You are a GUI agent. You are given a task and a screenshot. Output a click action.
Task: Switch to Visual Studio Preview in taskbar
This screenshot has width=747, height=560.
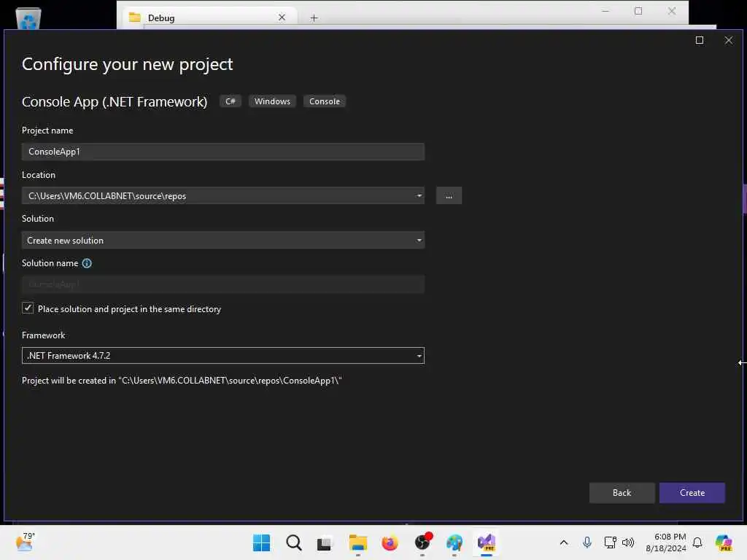(487, 542)
